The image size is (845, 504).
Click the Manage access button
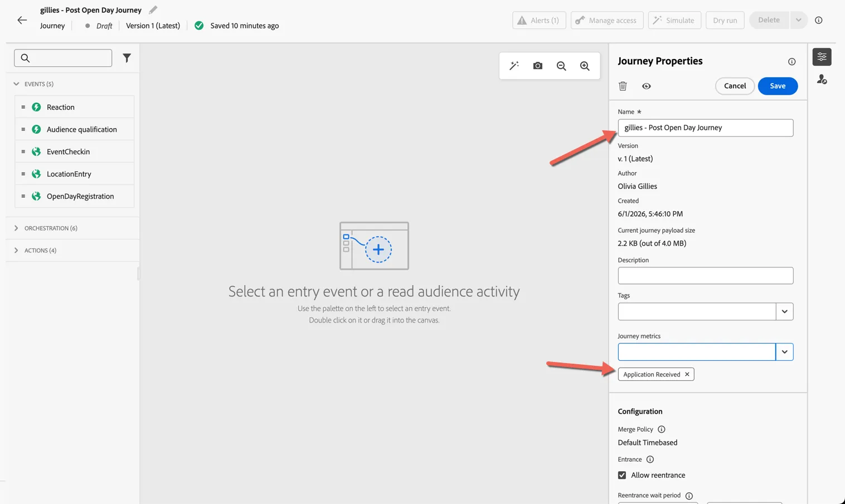[x=607, y=20]
